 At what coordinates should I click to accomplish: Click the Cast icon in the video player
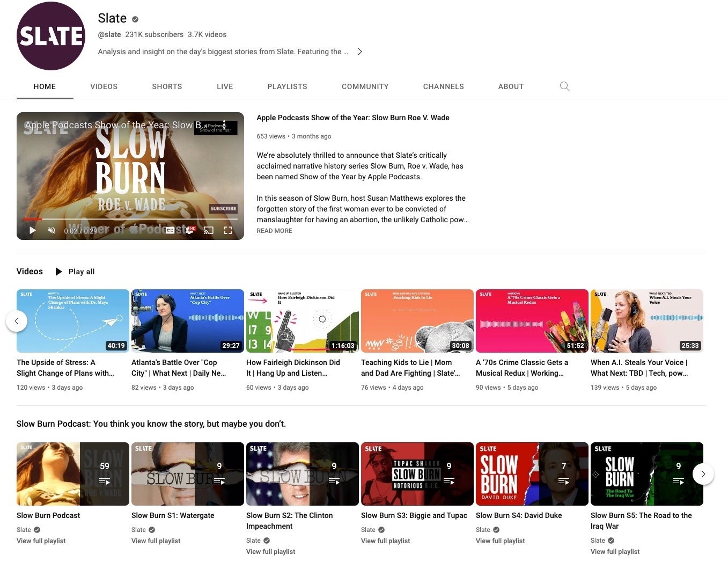point(209,230)
